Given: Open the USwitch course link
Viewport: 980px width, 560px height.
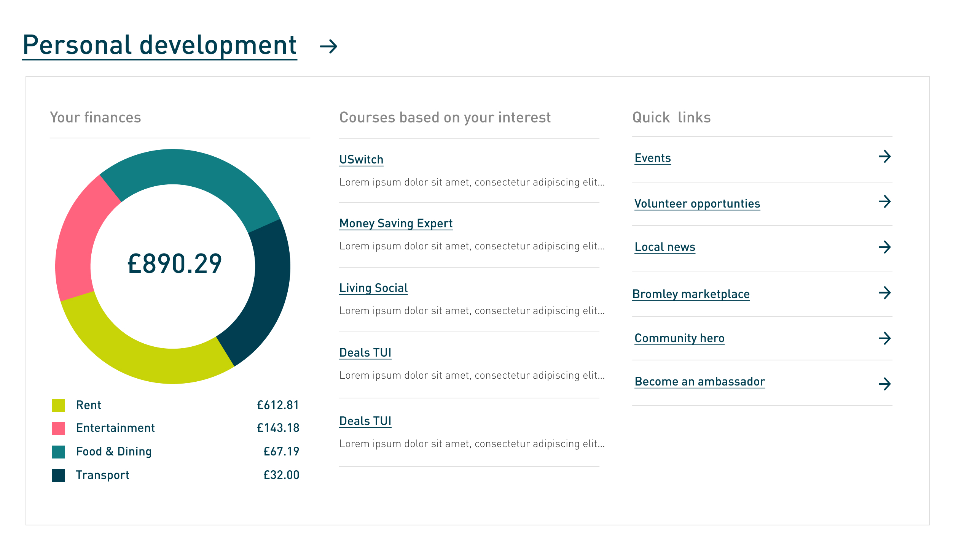Looking at the screenshot, I should pyautogui.click(x=361, y=159).
